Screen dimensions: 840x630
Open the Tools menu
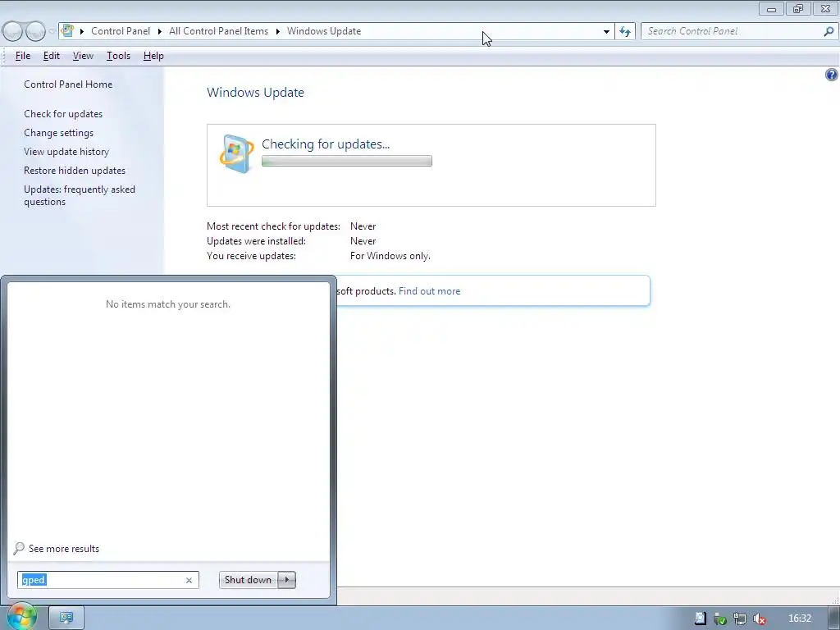tap(118, 56)
